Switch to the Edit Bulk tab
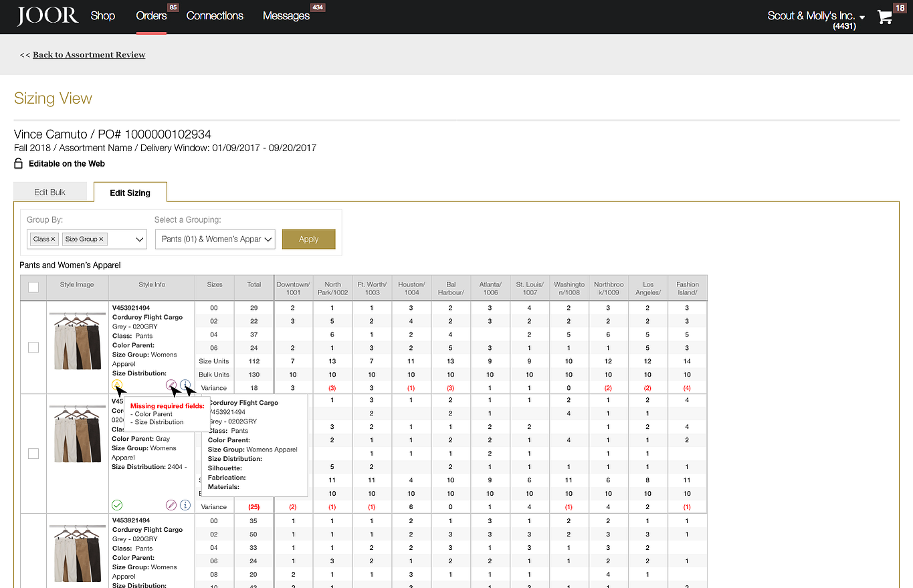913x588 pixels. (50, 192)
